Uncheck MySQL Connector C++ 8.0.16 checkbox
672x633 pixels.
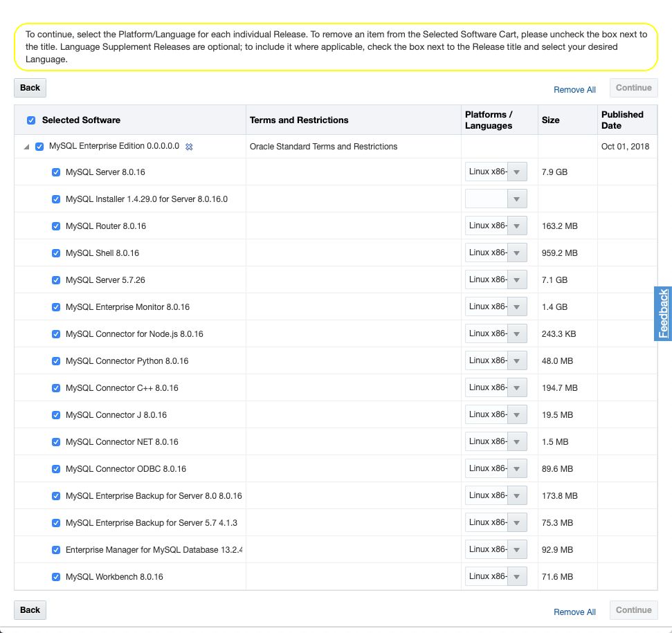(x=56, y=388)
